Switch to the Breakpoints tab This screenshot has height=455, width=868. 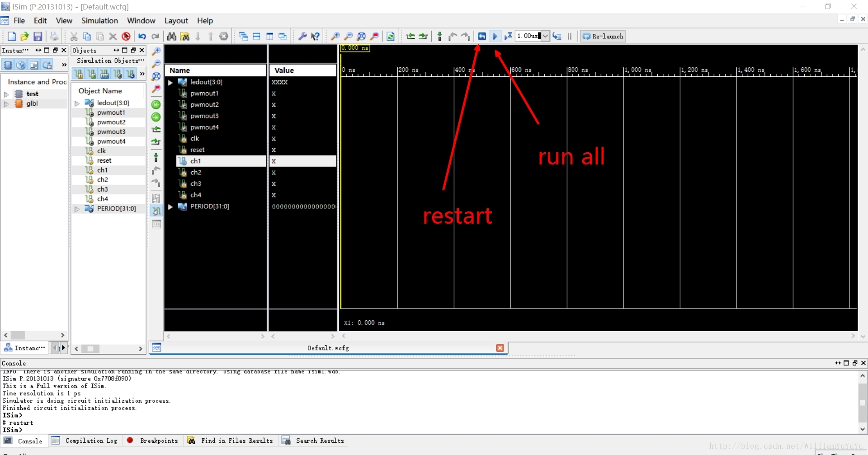pos(153,441)
